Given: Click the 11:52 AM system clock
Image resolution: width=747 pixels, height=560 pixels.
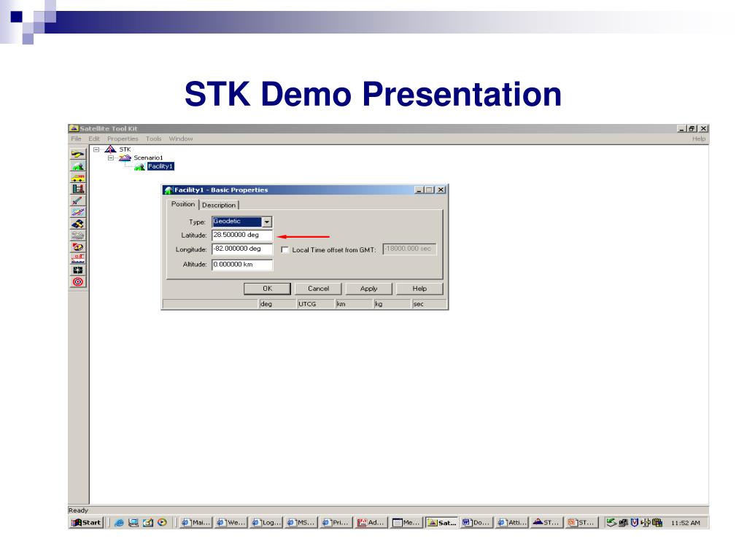Looking at the screenshot, I should (686, 523).
